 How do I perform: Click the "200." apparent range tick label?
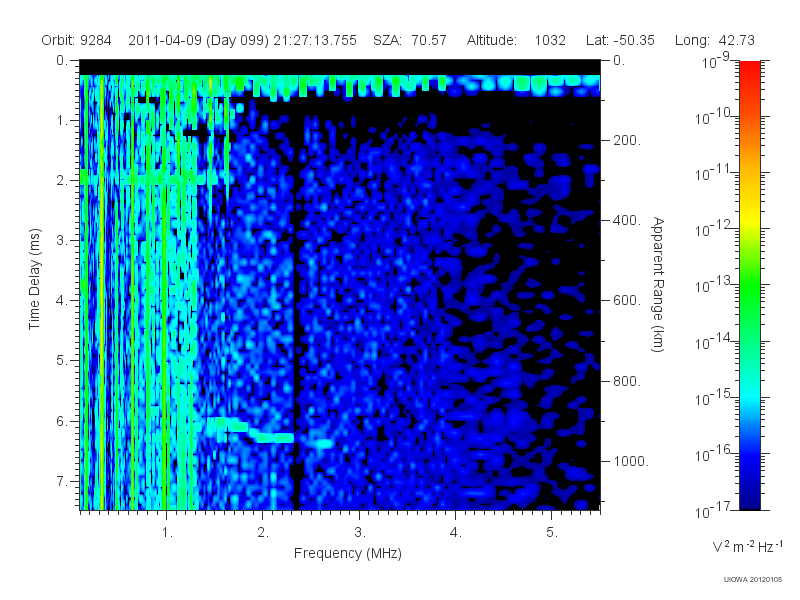tap(627, 140)
